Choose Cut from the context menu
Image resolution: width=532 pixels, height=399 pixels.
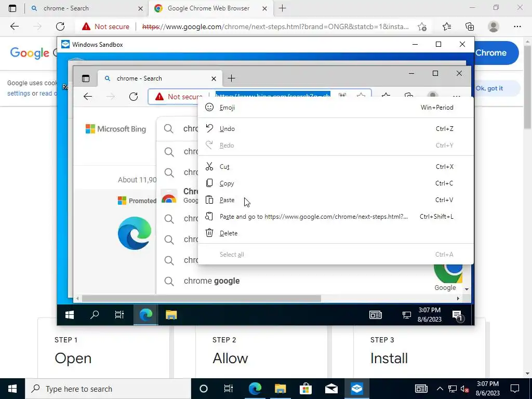tap(336, 167)
